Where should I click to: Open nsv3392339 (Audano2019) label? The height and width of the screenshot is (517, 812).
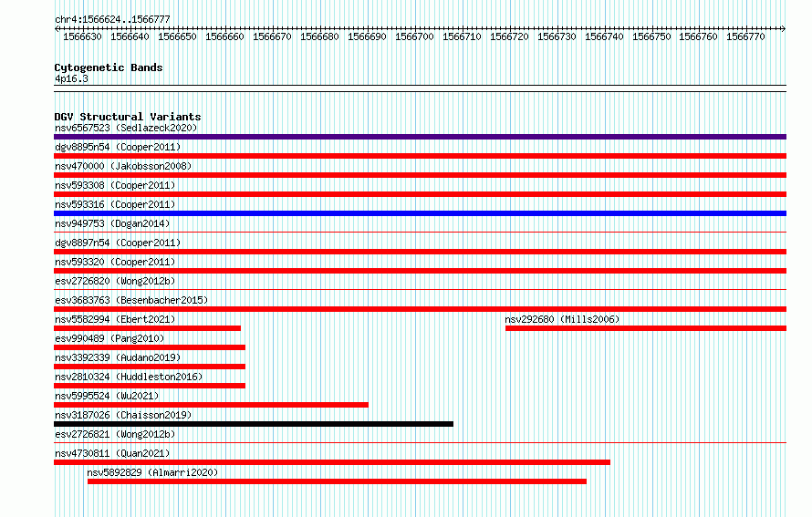(x=118, y=357)
